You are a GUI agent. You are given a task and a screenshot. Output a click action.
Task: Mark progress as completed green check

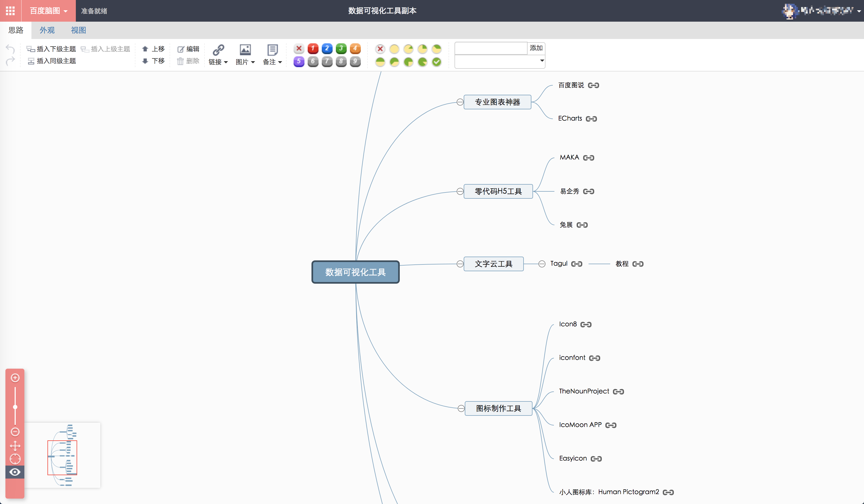[436, 62]
